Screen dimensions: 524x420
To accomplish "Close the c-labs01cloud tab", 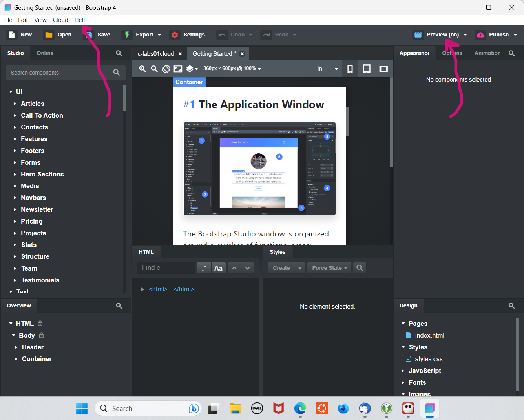I will click(180, 54).
